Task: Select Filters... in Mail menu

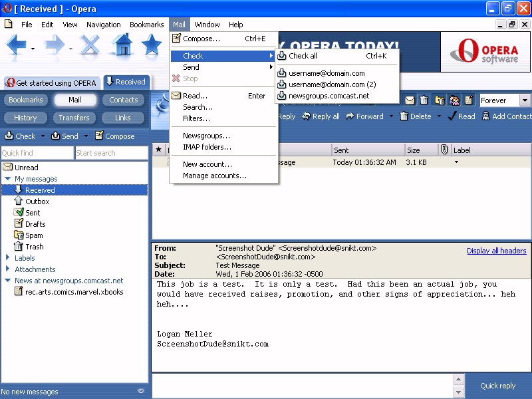Action: click(224, 118)
